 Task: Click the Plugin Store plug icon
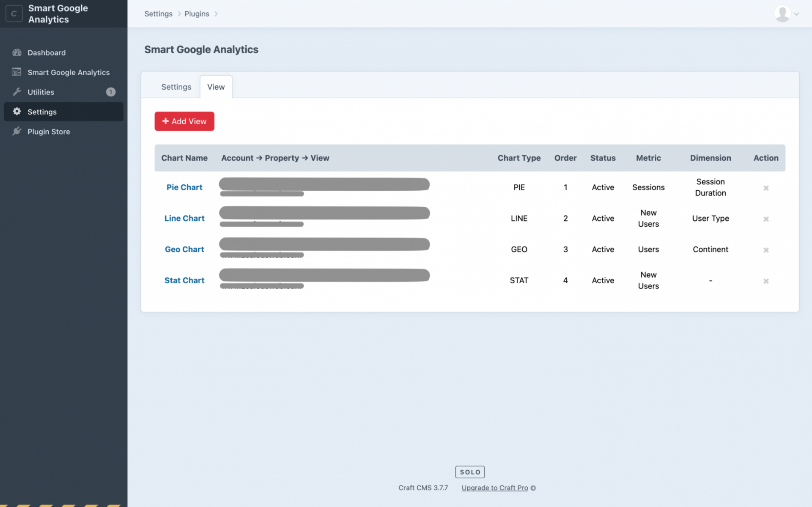[17, 132]
